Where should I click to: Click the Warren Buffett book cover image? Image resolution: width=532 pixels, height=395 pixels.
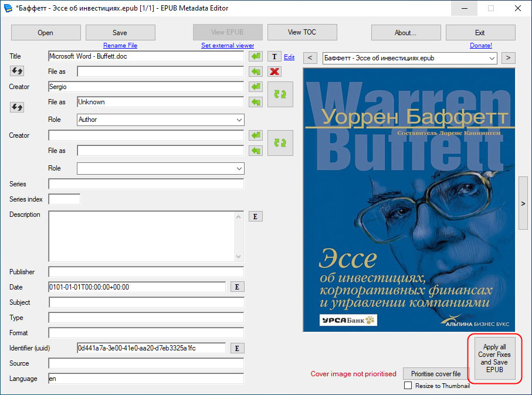pos(409,200)
